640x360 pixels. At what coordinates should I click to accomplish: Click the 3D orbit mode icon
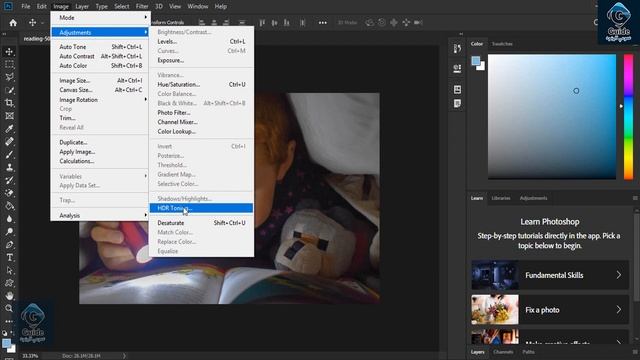(x=369, y=23)
